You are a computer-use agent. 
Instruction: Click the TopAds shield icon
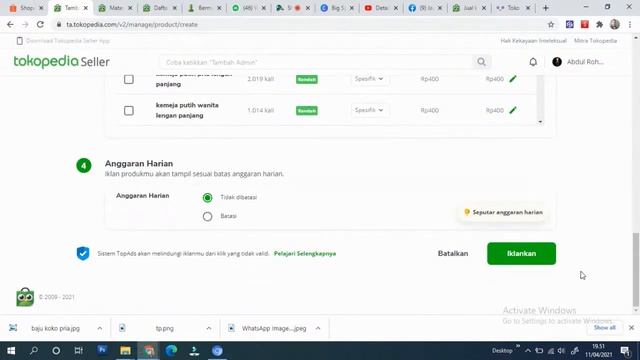(x=83, y=253)
